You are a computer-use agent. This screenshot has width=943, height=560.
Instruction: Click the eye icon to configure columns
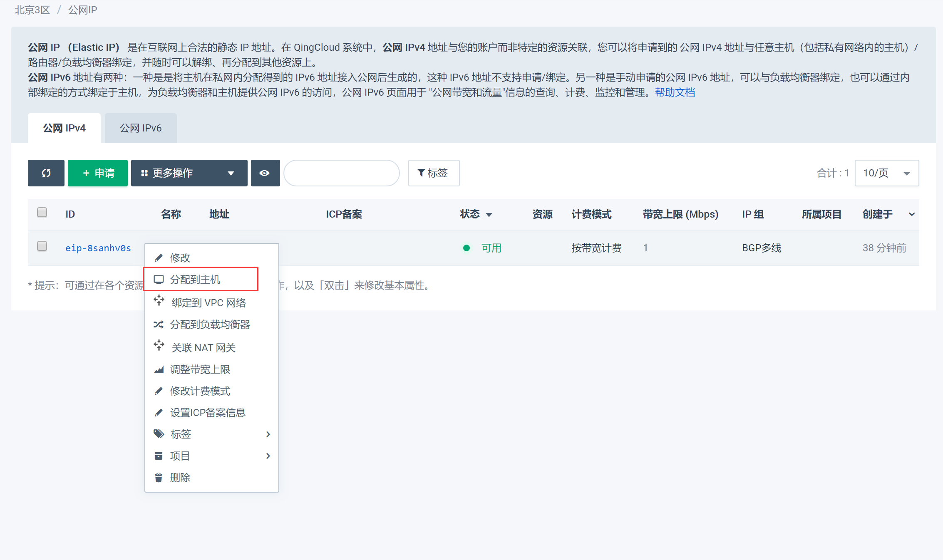(x=265, y=173)
